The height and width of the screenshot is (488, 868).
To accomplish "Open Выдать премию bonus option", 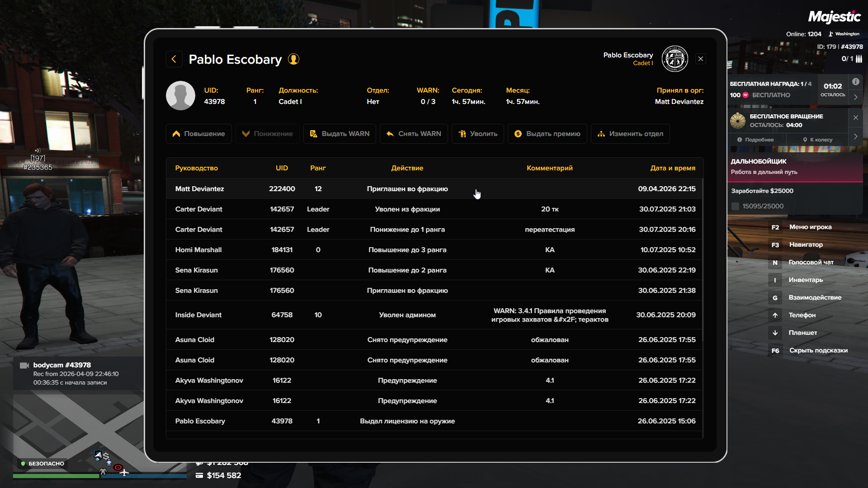I will tap(547, 134).
